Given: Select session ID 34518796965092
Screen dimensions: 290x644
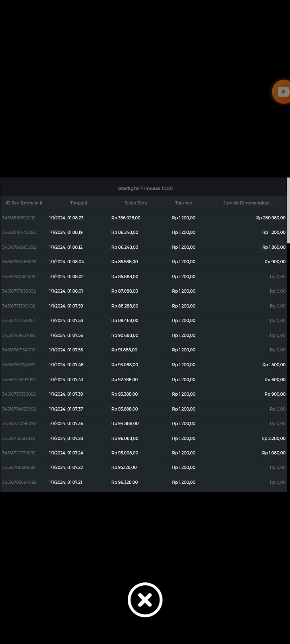Looking at the screenshot, I should click(x=19, y=247).
